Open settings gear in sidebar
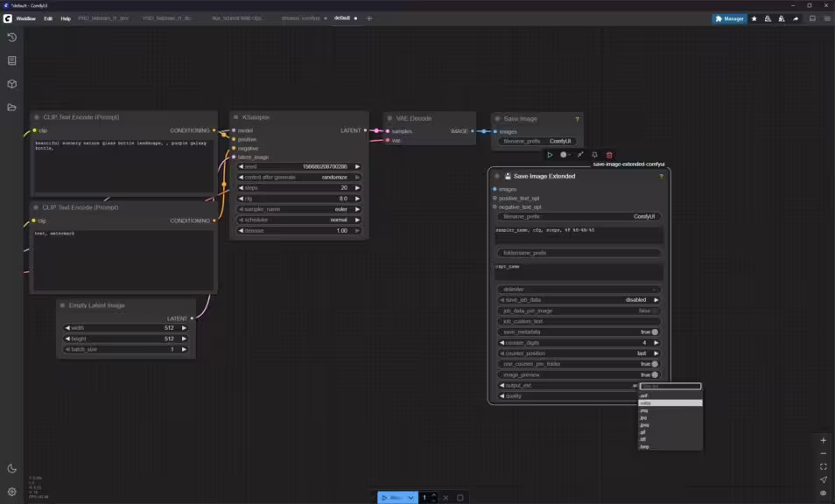This screenshot has width=835, height=504. point(11,492)
